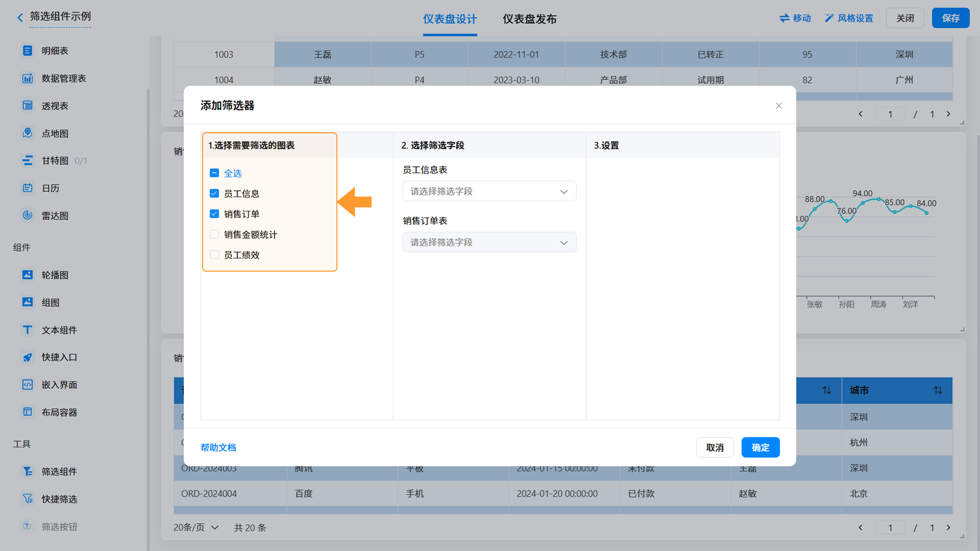Click the 确定 button
980x551 pixels.
(760, 447)
